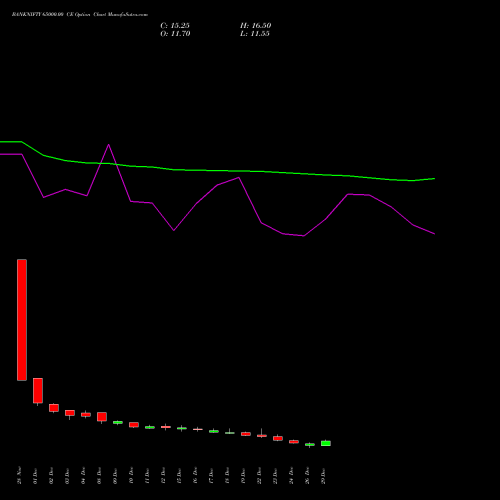500x500 pixels.
Task: Click the 10 Dec date label
Action: (x=131, y=476)
